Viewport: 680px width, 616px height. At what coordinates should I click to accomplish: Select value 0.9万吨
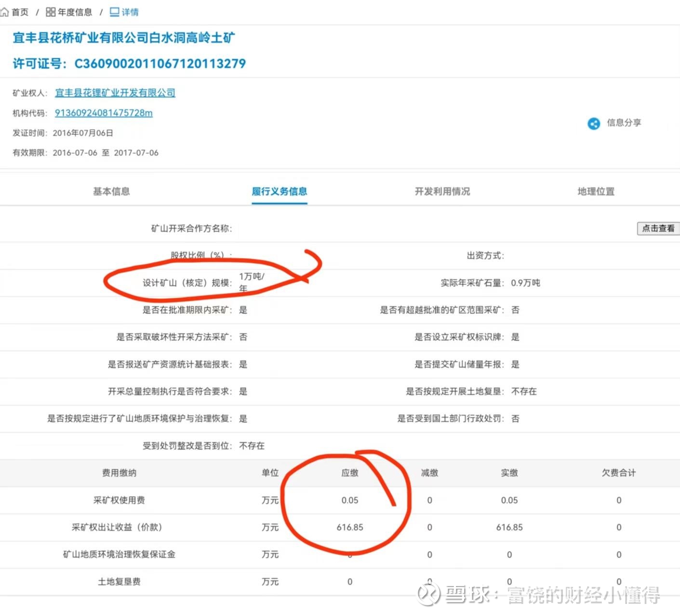(x=525, y=283)
